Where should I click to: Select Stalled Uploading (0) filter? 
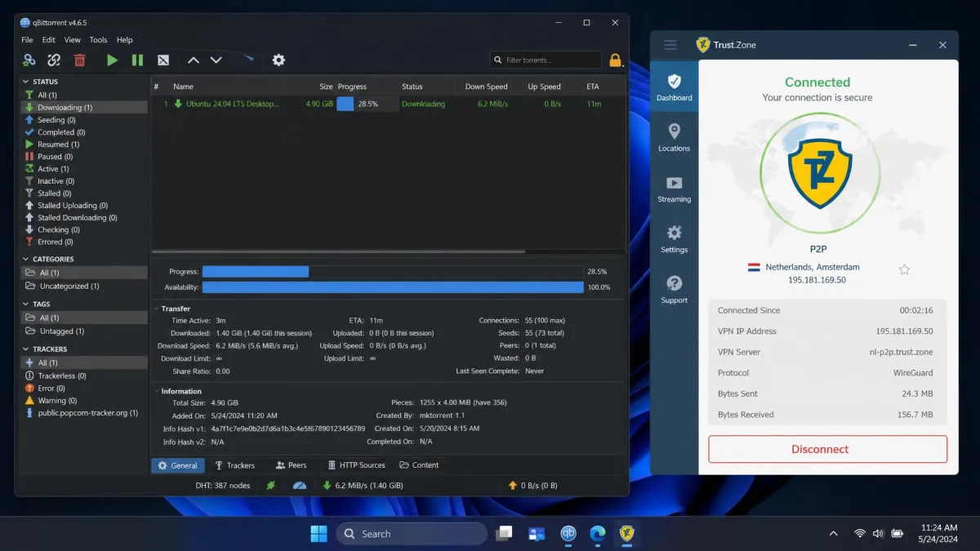click(x=84, y=206)
